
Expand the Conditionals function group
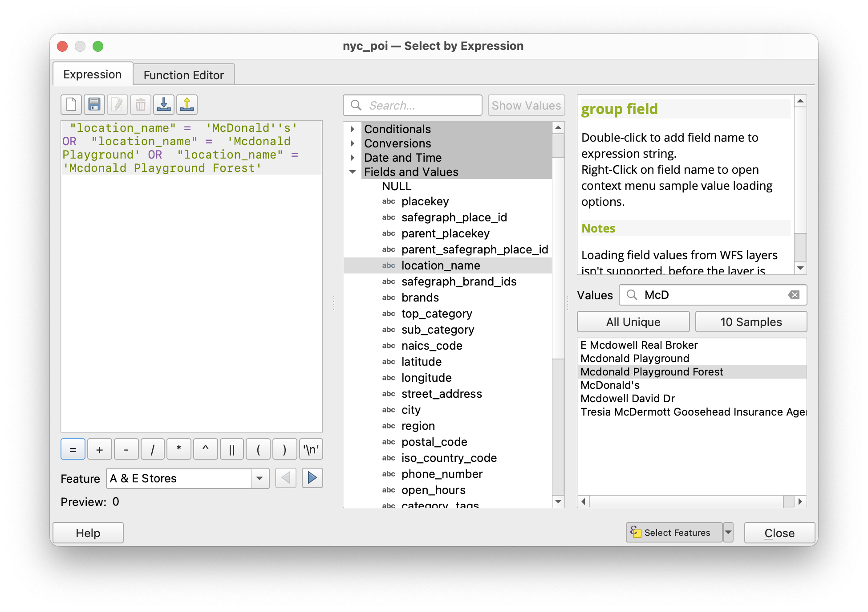[353, 129]
